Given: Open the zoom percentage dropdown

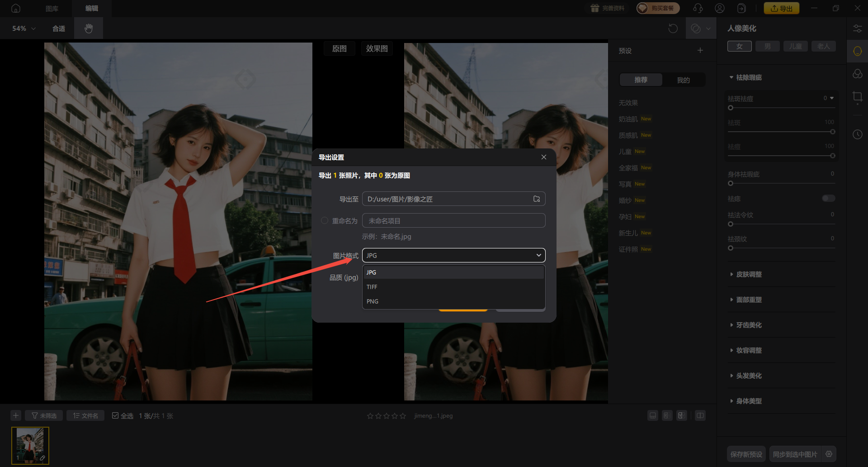Looking at the screenshot, I should tap(24, 29).
